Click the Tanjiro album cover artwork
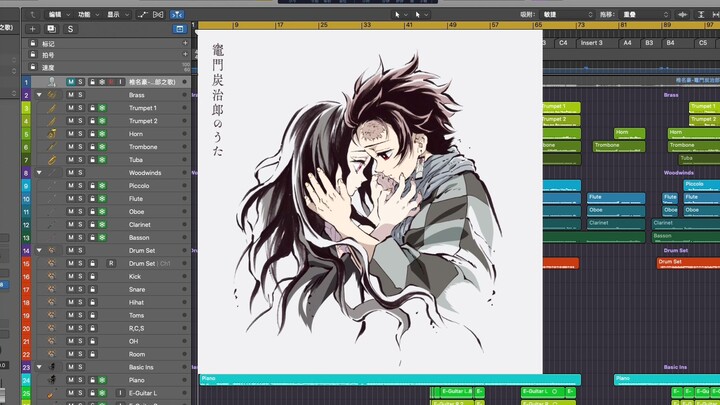The image size is (720, 405). pos(370,202)
